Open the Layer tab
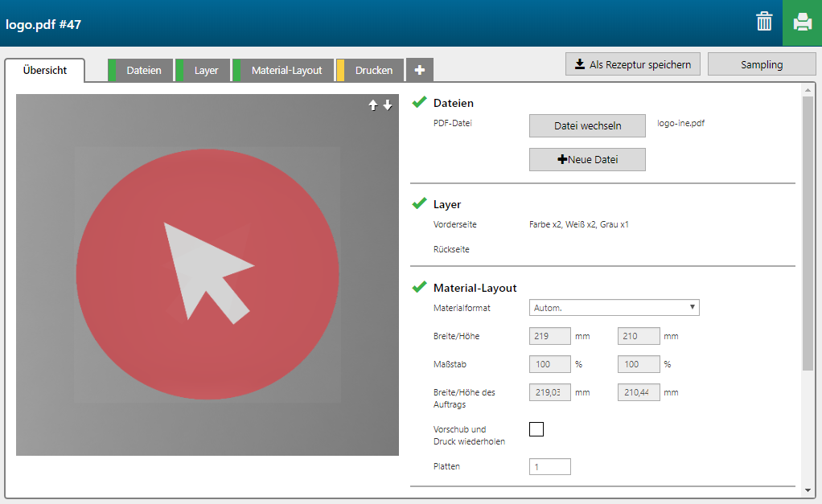The image size is (822, 504). (x=206, y=71)
